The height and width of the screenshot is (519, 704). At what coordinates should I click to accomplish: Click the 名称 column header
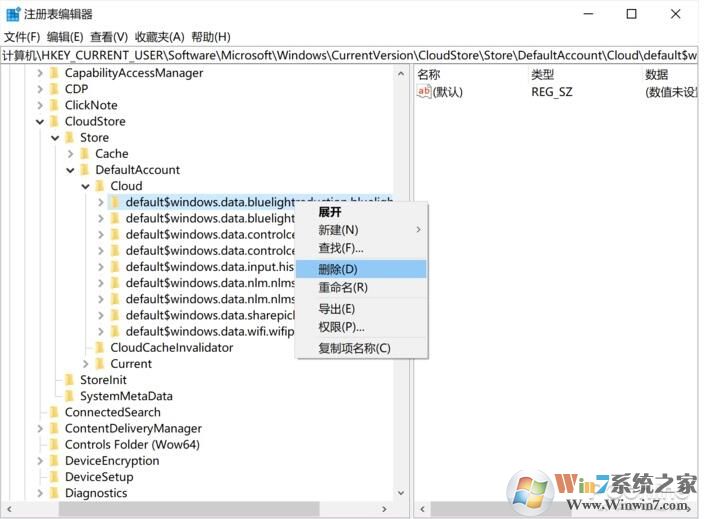coord(428,75)
